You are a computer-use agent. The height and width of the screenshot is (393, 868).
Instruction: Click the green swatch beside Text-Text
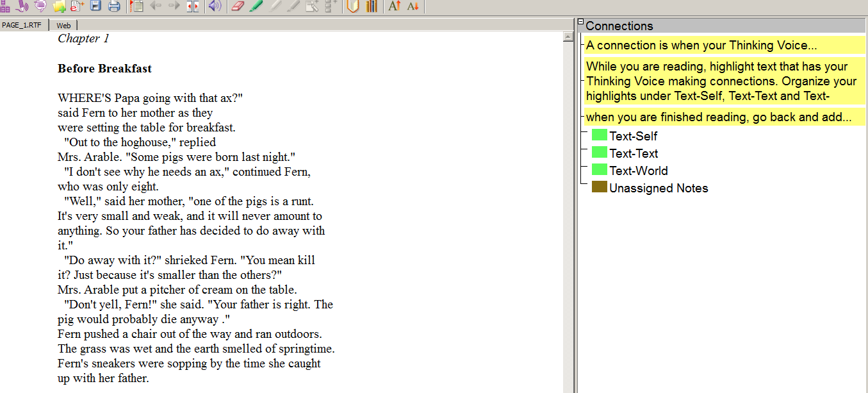point(600,152)
